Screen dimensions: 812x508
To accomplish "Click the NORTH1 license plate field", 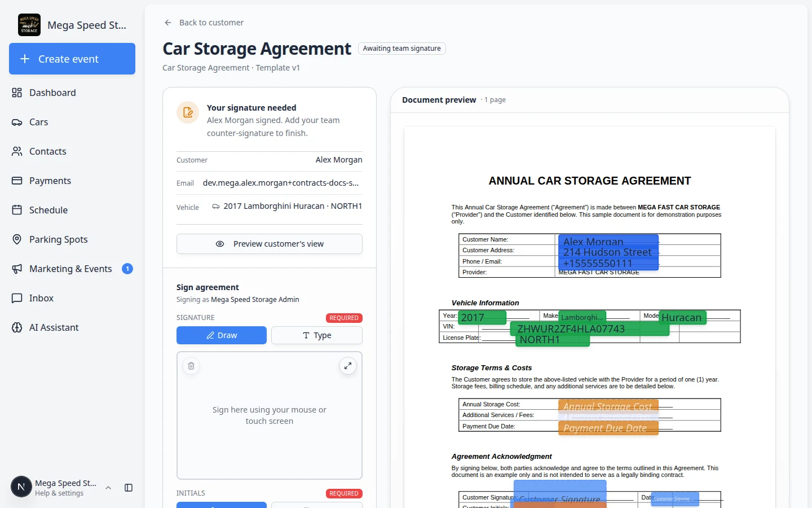I will (x=553, y=340).
